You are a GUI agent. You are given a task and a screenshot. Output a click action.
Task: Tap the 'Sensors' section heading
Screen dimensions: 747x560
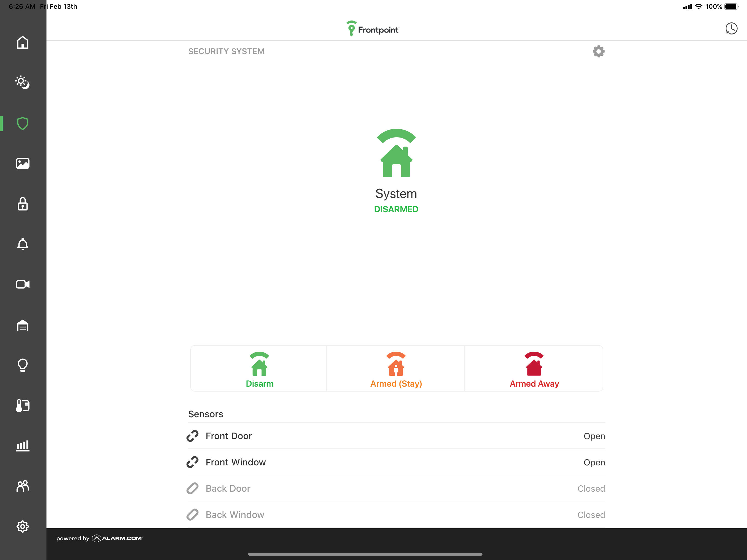(206, 414)
